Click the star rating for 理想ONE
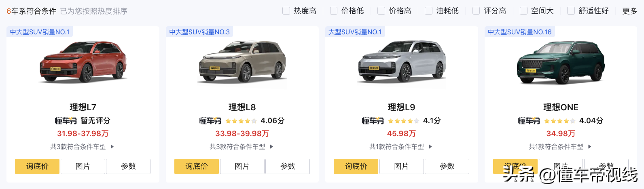This screenshot has width=644, height=189. tap(559, 121)
